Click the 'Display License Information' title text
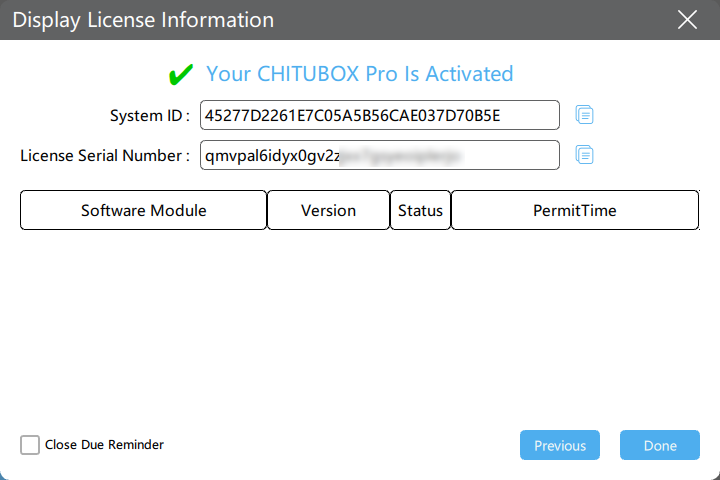This screenshot has width=720, height=480. pyautogui.click(x=143, y=20)
